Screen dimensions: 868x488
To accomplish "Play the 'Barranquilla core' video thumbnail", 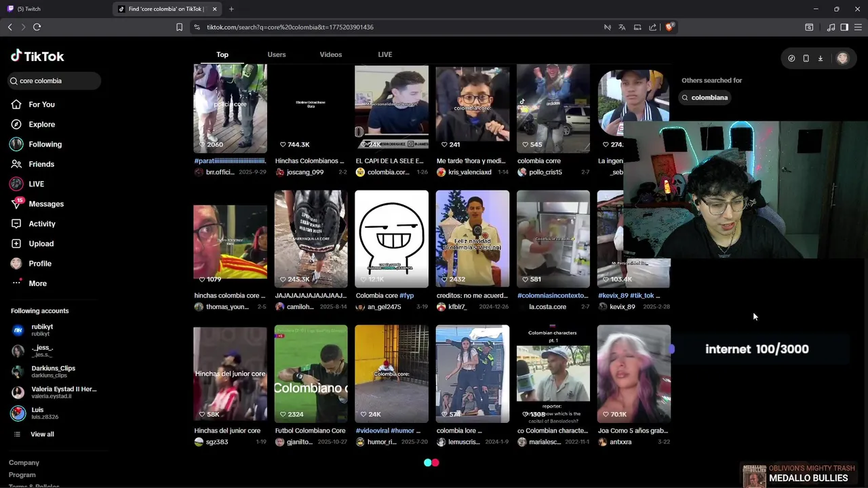I will pyautogui.click(x=311, y=239).
